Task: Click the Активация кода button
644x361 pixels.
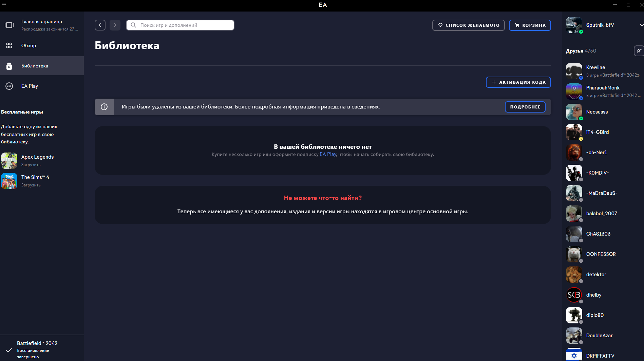Action: pos(518,82)
